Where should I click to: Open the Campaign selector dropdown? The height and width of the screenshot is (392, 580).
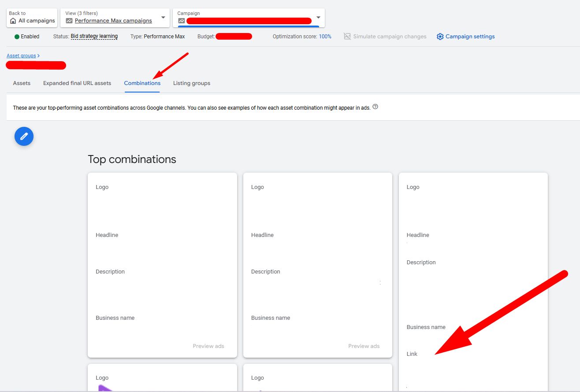pyautogui.click(x=318, y=18)
